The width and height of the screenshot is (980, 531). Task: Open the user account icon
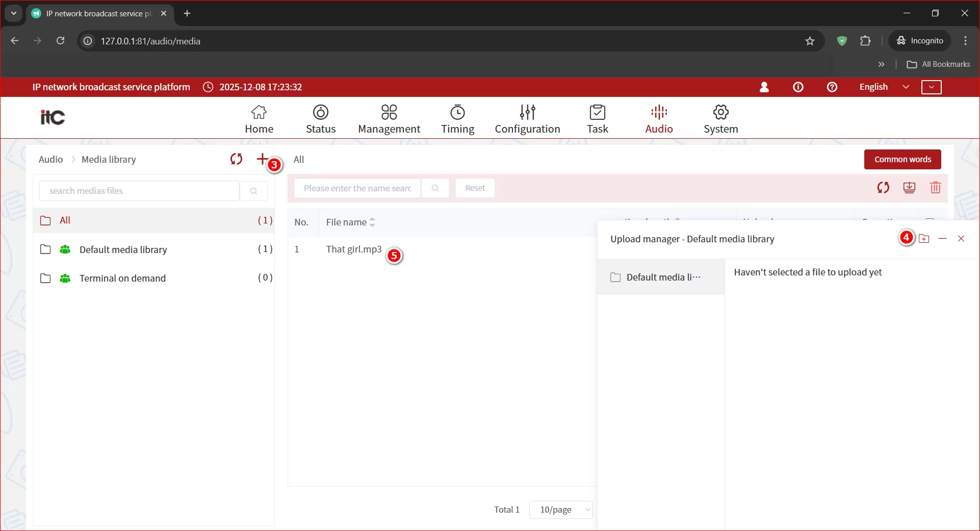click(x=764, y=87)
